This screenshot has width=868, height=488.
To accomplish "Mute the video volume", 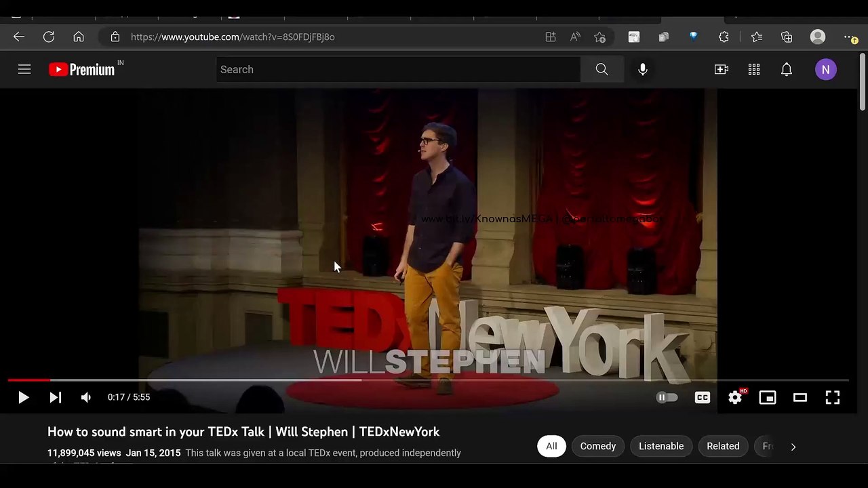I will [86, 397].
